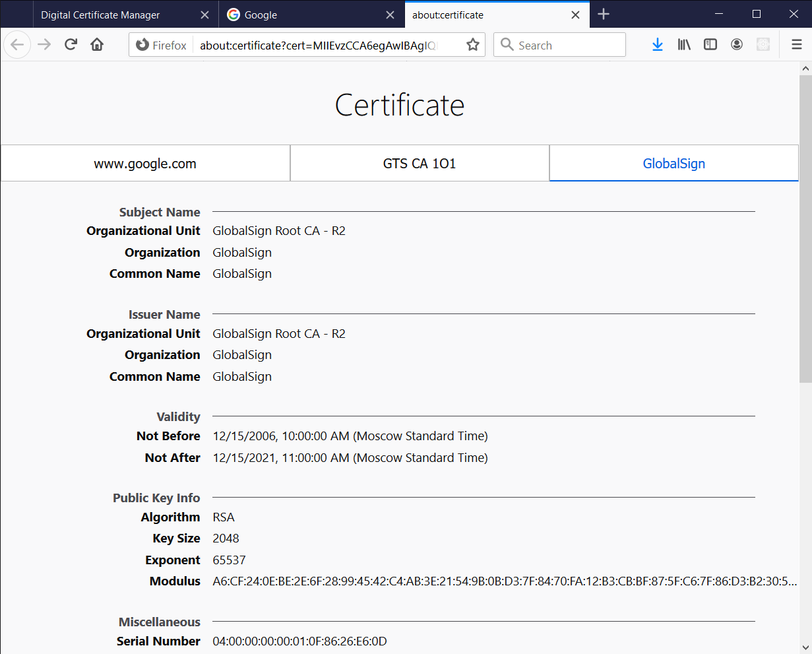Click the Forward navigation arrow
The width and height of the screenshot is (812, 654).
(x=44, y=45)
